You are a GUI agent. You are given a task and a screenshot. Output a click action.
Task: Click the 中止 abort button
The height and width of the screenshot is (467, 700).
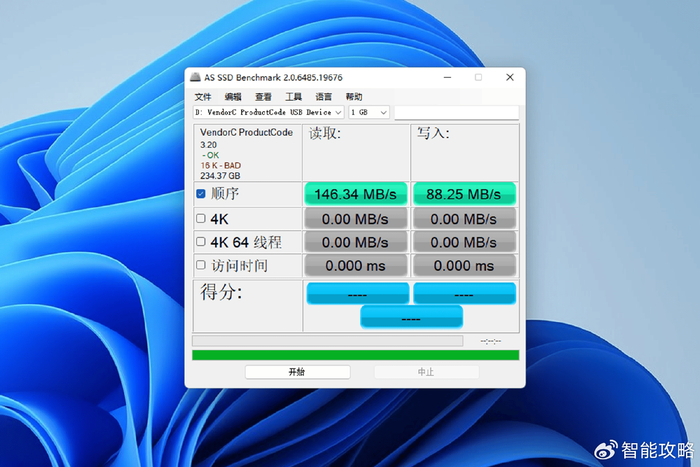tap(426, 372)
